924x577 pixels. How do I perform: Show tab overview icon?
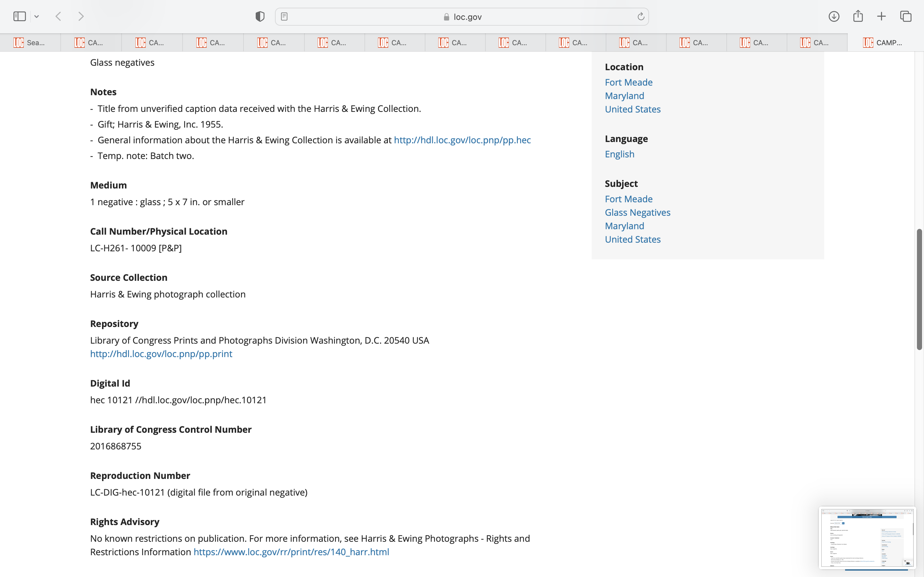(906, 16)
